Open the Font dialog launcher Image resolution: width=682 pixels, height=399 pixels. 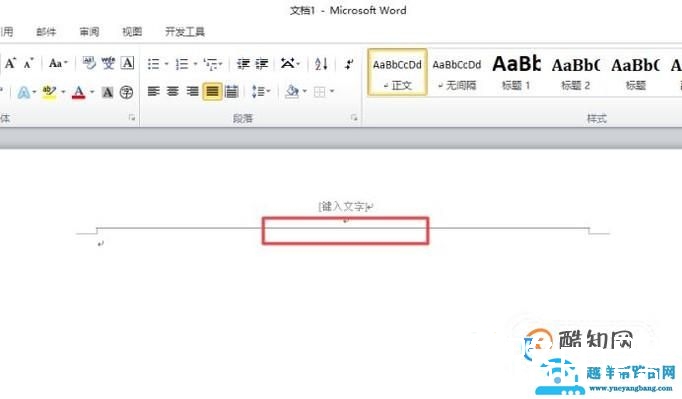coord(132,117)
